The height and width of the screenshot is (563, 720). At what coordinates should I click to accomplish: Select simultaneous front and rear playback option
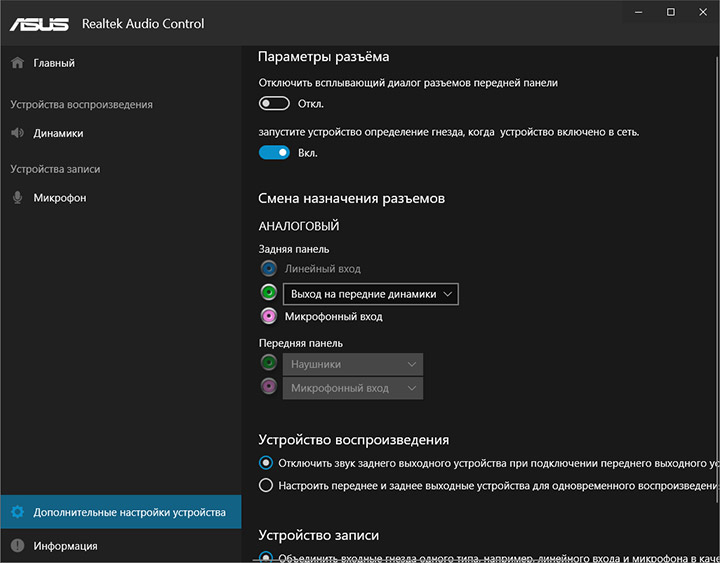266,485
